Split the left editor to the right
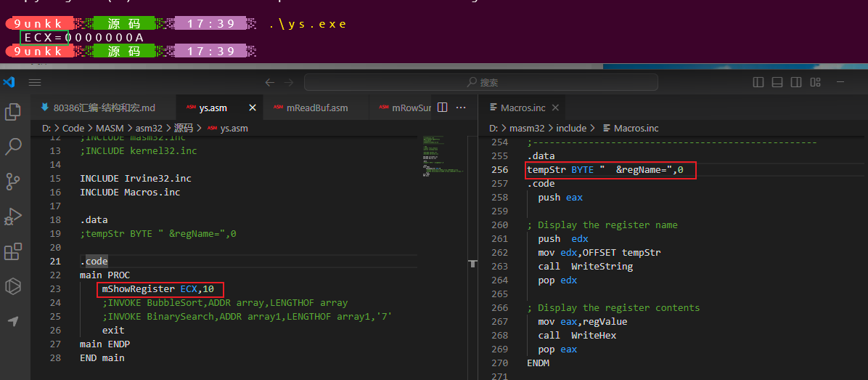The image size is (868, 380). [x=442, y=108]
